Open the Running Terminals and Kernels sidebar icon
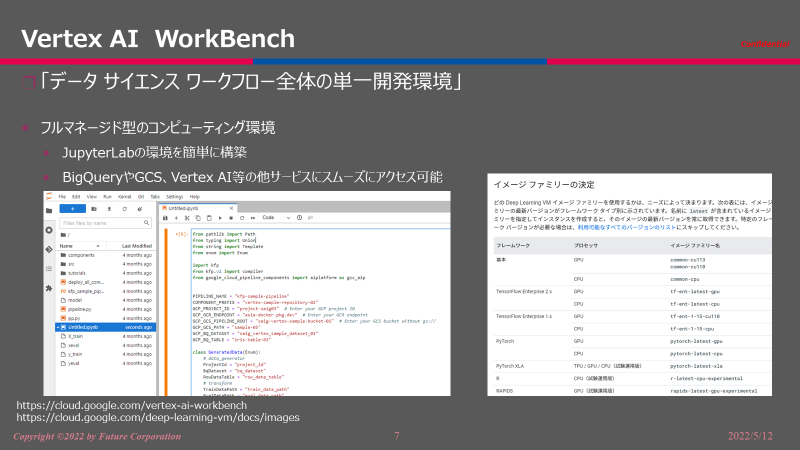Screen dimensions: 800x450 point(49,230)
